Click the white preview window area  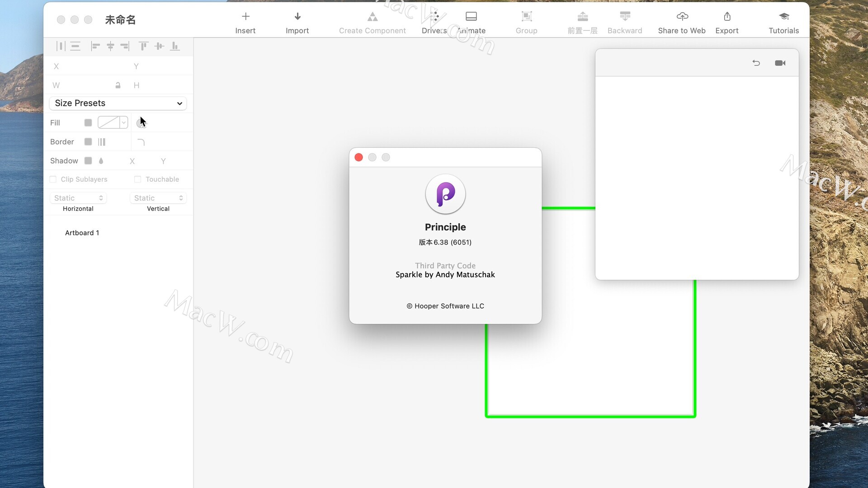[x=697, y=178]
